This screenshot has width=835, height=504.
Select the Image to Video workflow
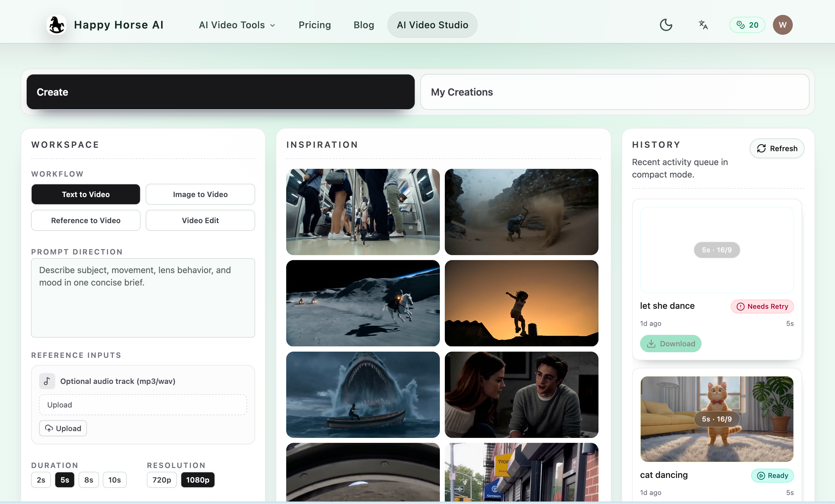click(200, 194)
